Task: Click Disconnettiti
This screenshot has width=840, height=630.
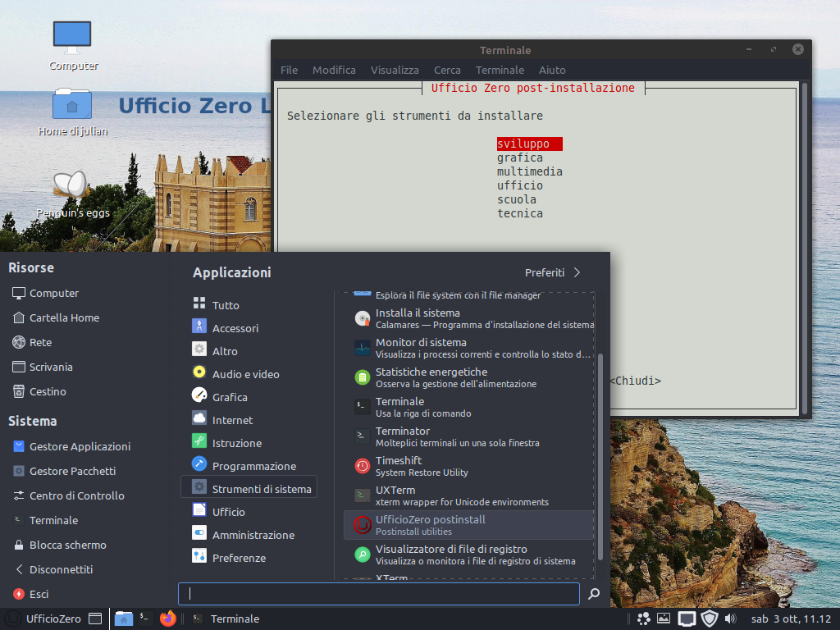Action: tap(53, 569)
